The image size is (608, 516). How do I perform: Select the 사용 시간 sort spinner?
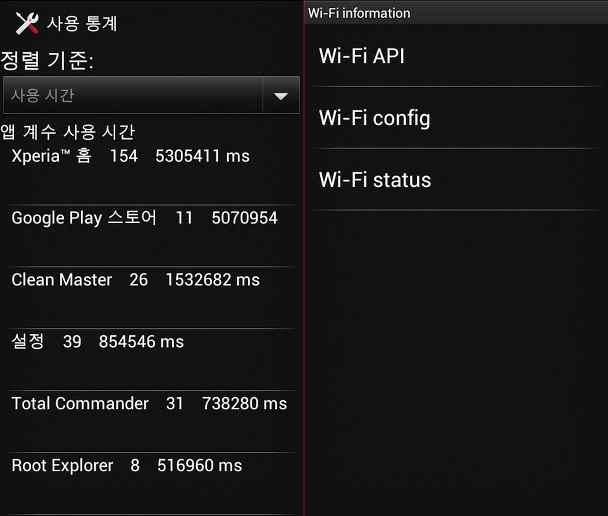click(151, 95)
